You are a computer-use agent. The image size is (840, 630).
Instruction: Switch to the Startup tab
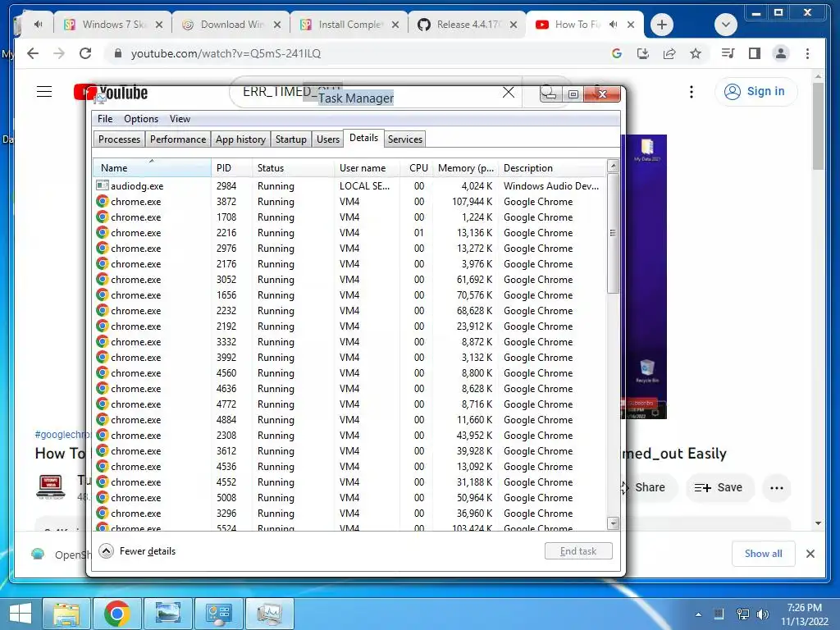coord(291,139)
